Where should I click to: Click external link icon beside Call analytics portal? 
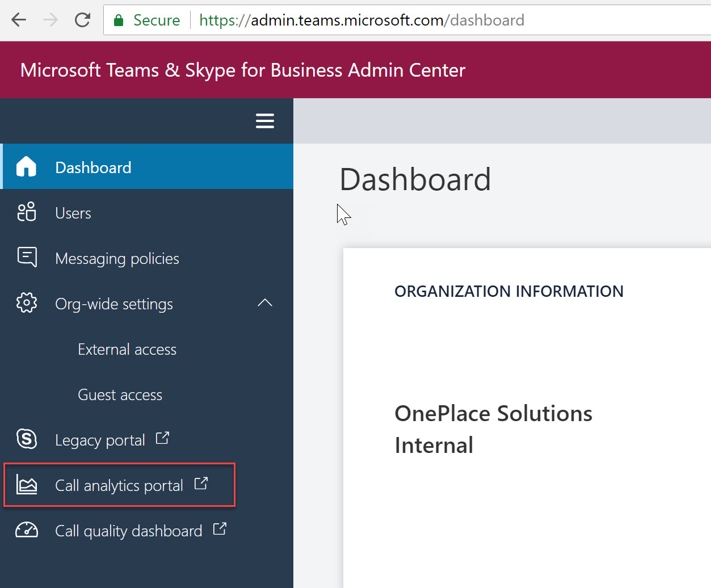point(201,484)
